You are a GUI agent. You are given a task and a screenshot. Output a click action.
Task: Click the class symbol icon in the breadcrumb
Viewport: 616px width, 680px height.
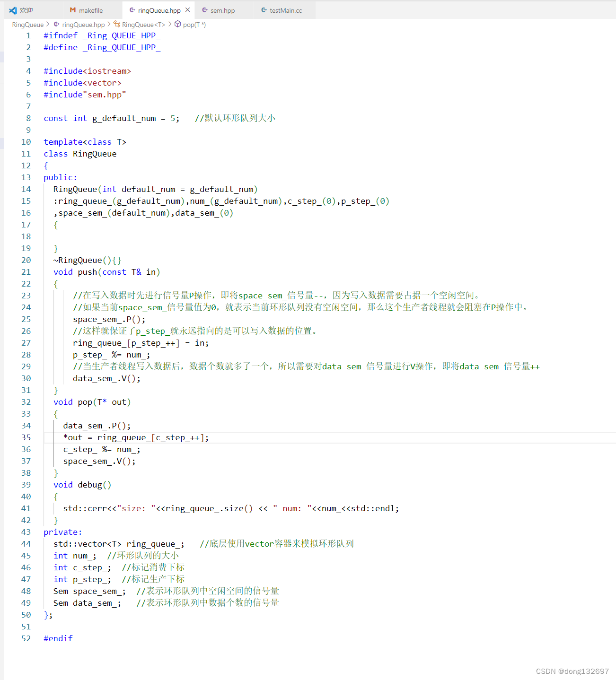[117, 24]
